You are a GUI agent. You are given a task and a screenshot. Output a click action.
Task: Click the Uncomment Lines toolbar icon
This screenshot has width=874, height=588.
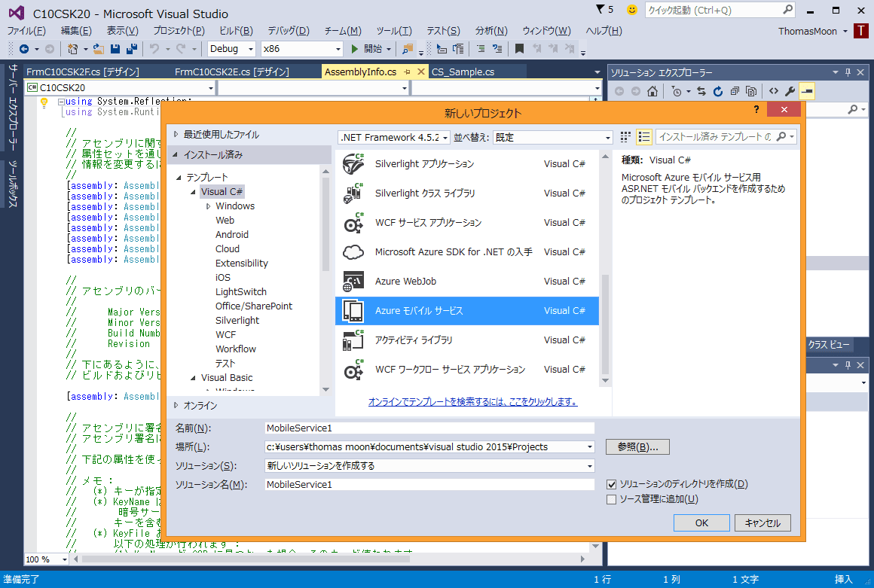click(x=497, y=49)
